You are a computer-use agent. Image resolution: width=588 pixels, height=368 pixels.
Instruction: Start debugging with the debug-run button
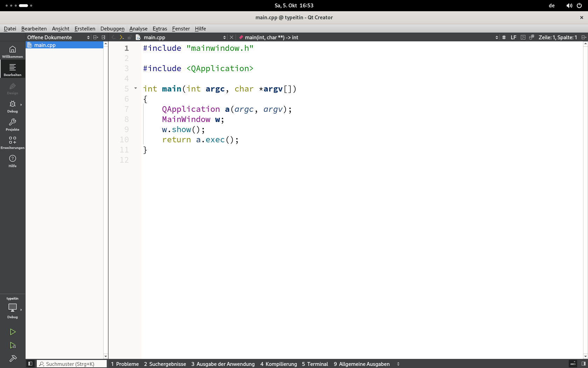[x=13, y=345]
